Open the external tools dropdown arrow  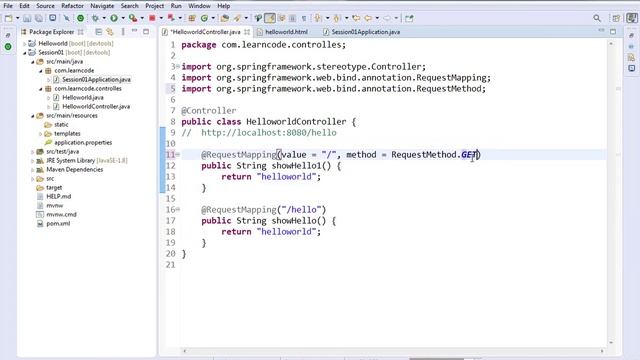pyautogui.click(x=142, y=18)
